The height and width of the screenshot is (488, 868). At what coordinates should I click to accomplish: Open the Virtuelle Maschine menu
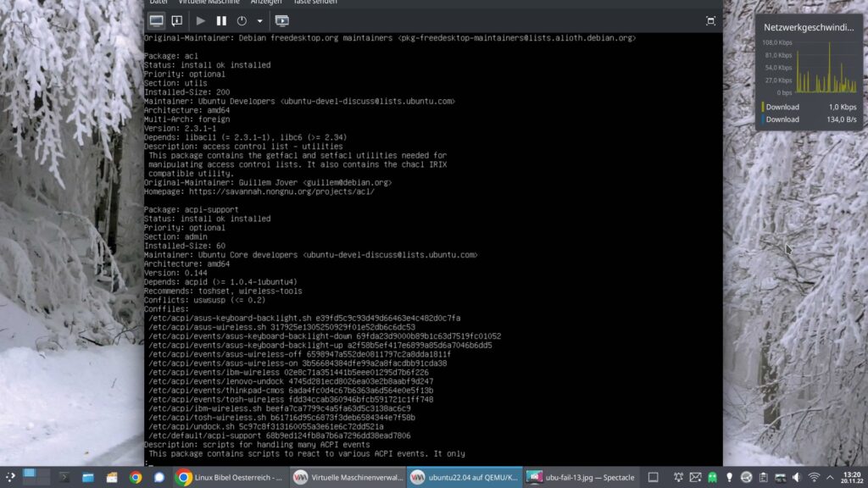pos(209,3)
